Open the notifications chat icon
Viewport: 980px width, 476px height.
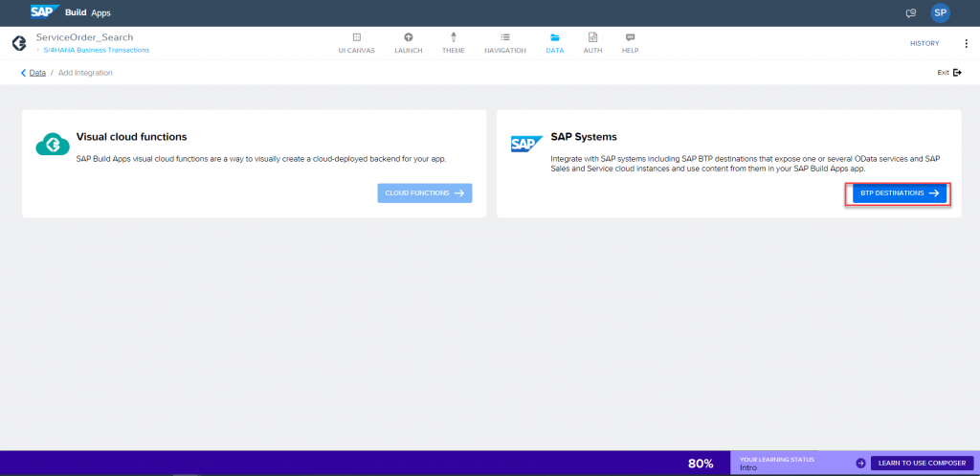click(x=911, y=13)
